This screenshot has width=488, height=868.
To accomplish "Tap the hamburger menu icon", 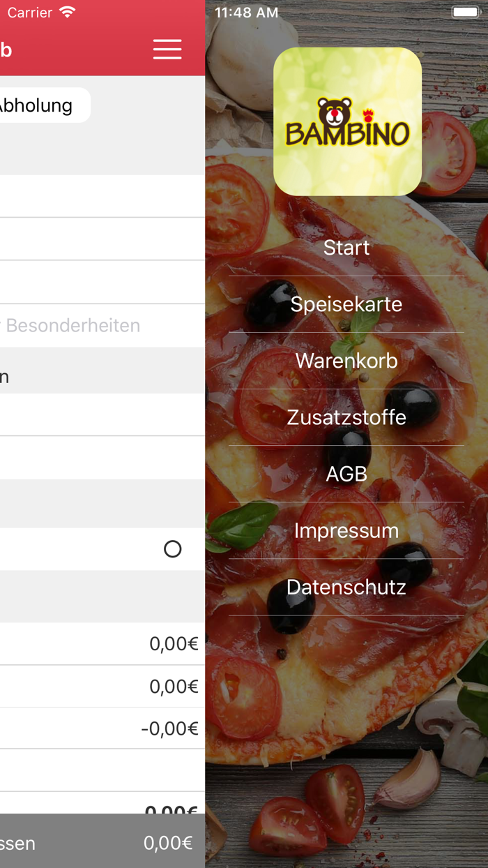I will click(x=167, y=49).
